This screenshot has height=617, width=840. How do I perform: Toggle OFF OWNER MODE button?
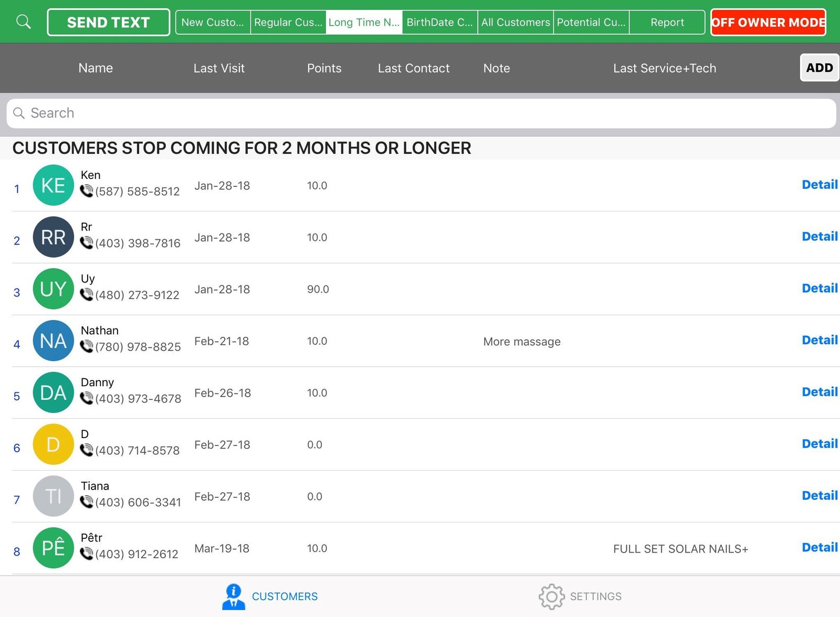point(768,23)
